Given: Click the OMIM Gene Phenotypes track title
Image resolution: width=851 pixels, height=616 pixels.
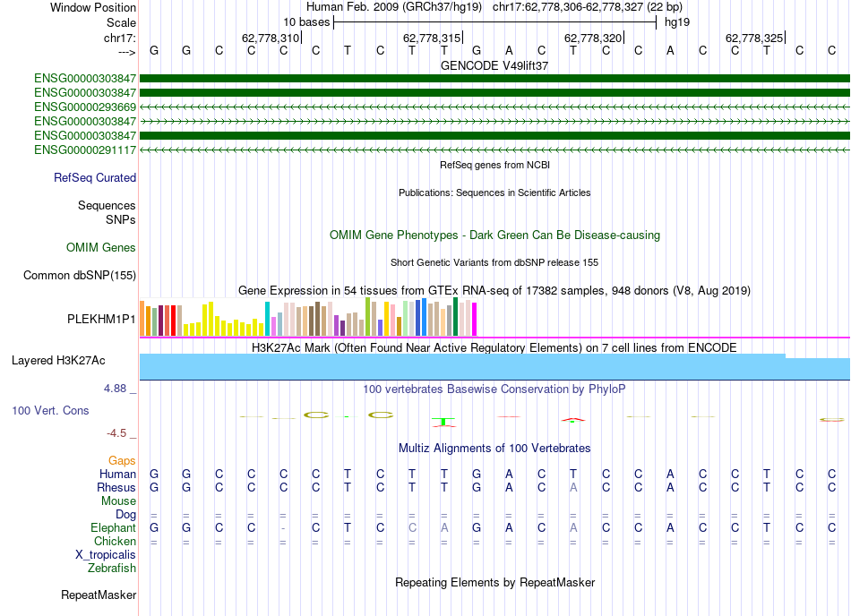Looking at the screenshot, I should [494, 235].
